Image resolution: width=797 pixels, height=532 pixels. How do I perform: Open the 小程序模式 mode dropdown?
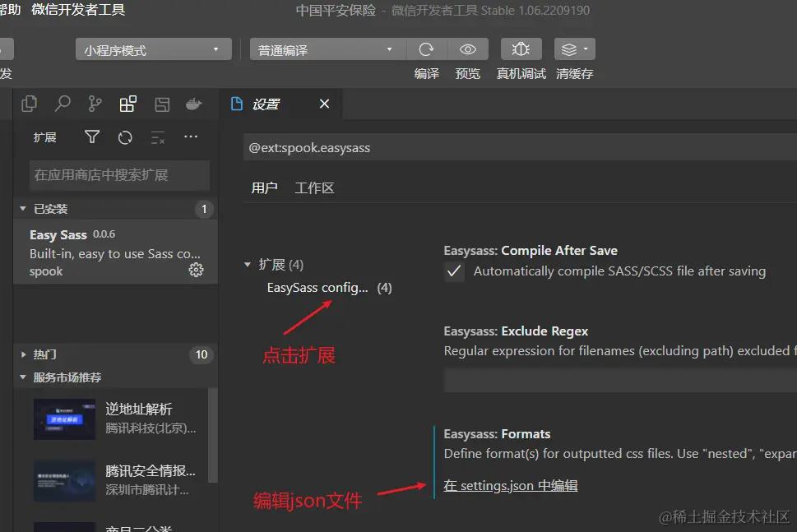tap(154, 49)
